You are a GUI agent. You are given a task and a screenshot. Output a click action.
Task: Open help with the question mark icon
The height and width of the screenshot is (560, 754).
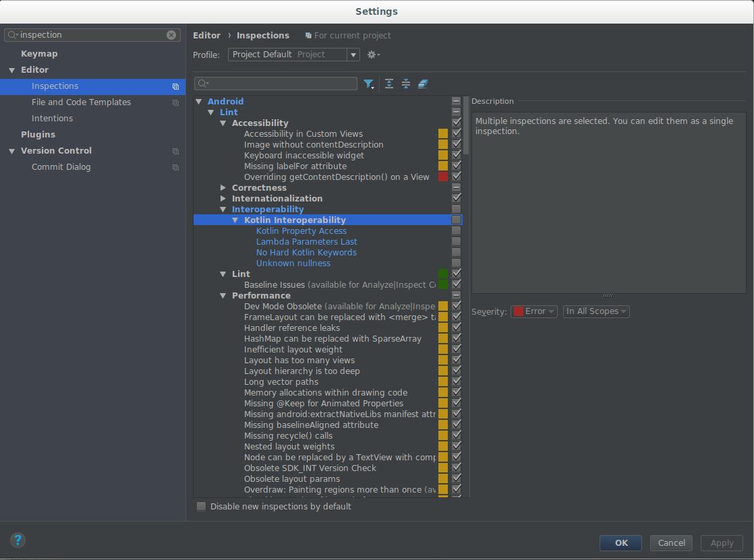pyautogui.click(x=18, y=540)
